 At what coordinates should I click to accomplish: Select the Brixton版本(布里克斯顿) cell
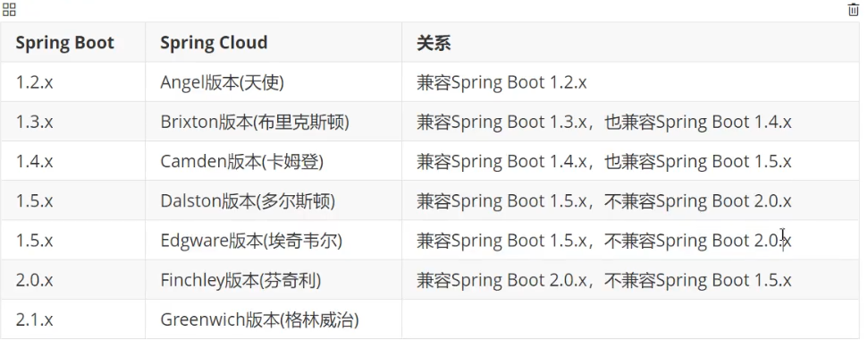tap(274, 122)
